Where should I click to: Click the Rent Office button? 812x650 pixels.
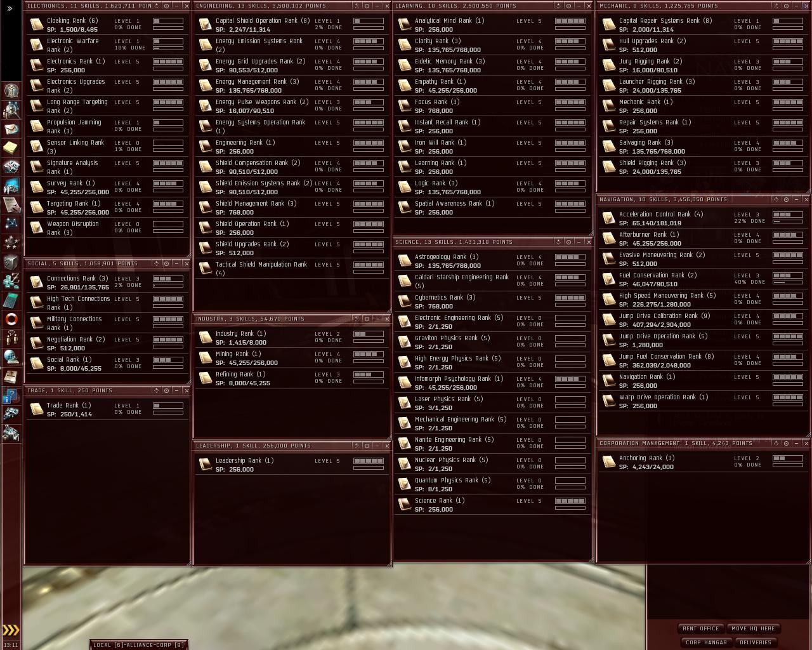(701, 628)
